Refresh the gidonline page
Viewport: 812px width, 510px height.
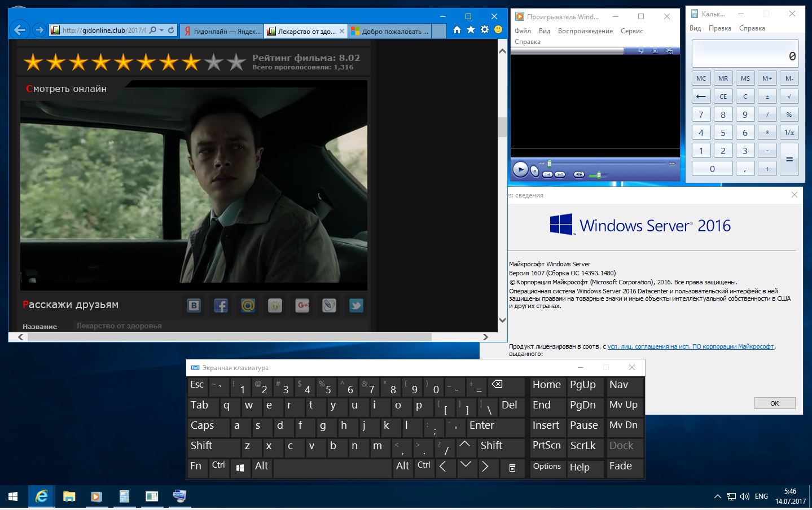(171, 30)
